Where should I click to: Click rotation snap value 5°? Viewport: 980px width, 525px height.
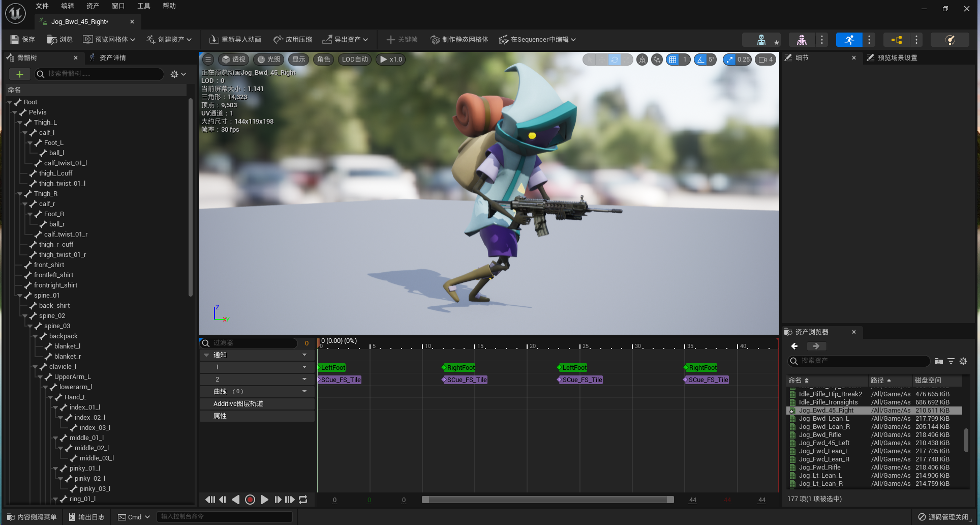pos(712,60)
